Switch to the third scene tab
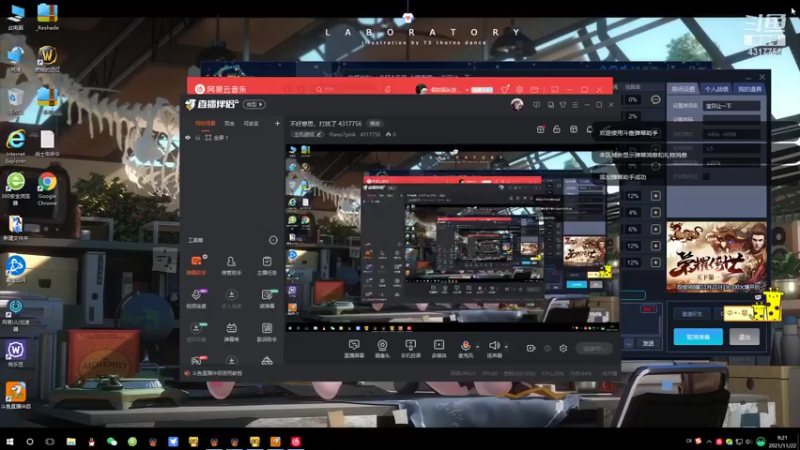 click(x=251, y=123)
